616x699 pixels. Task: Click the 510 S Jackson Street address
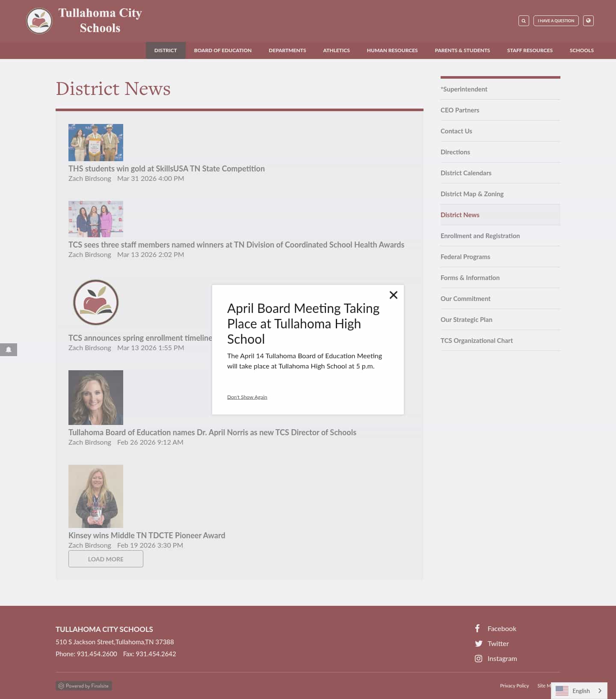point(115,642)
